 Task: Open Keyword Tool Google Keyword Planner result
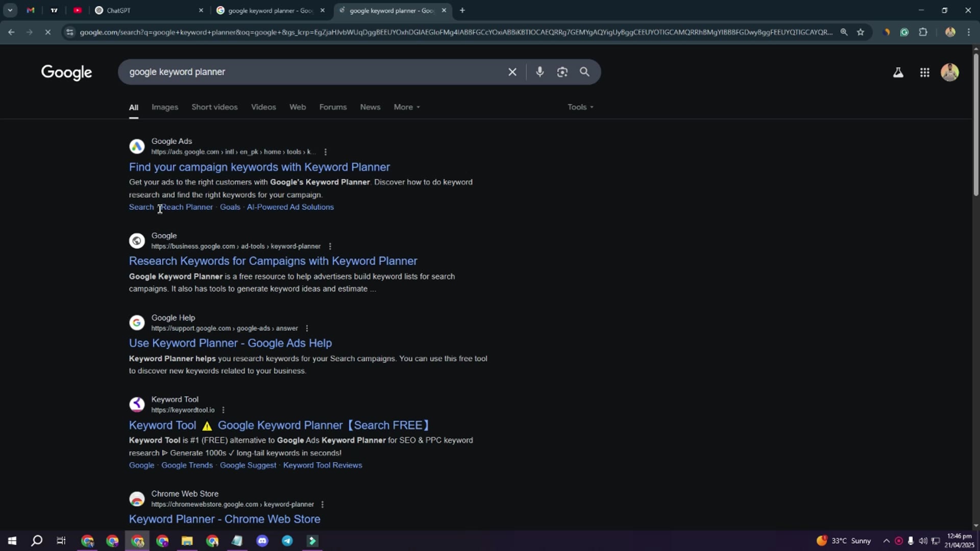(280, 425)
